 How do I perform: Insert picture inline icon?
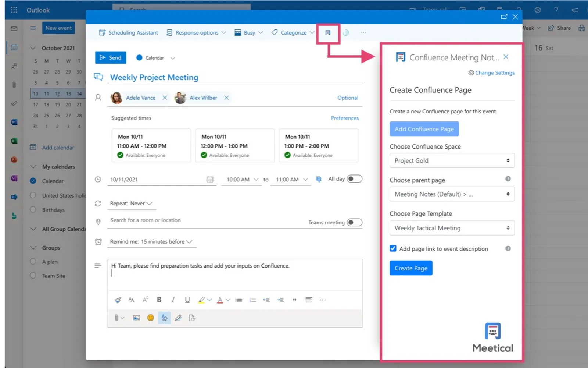(136, 318)
